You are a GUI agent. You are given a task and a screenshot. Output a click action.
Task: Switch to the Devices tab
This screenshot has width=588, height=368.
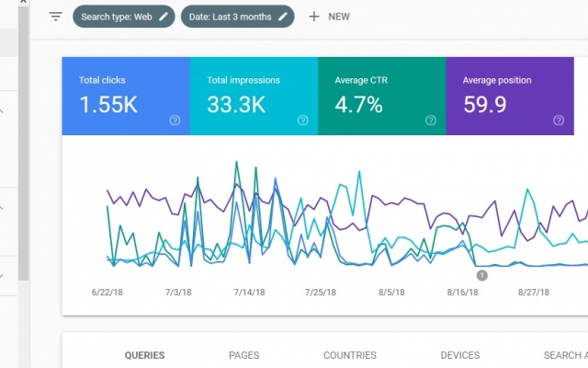pos(460,355)
